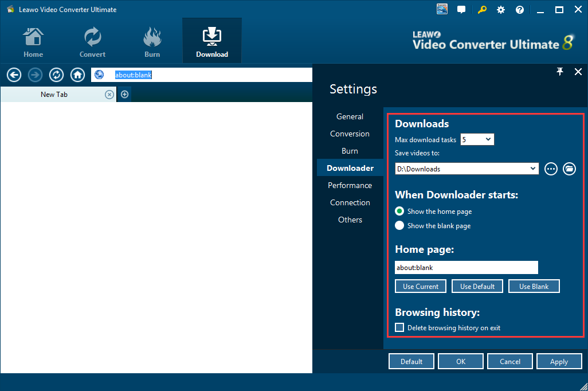The image size is (588, 391).
Task: Open General settings category
Action: click(350, 117)
